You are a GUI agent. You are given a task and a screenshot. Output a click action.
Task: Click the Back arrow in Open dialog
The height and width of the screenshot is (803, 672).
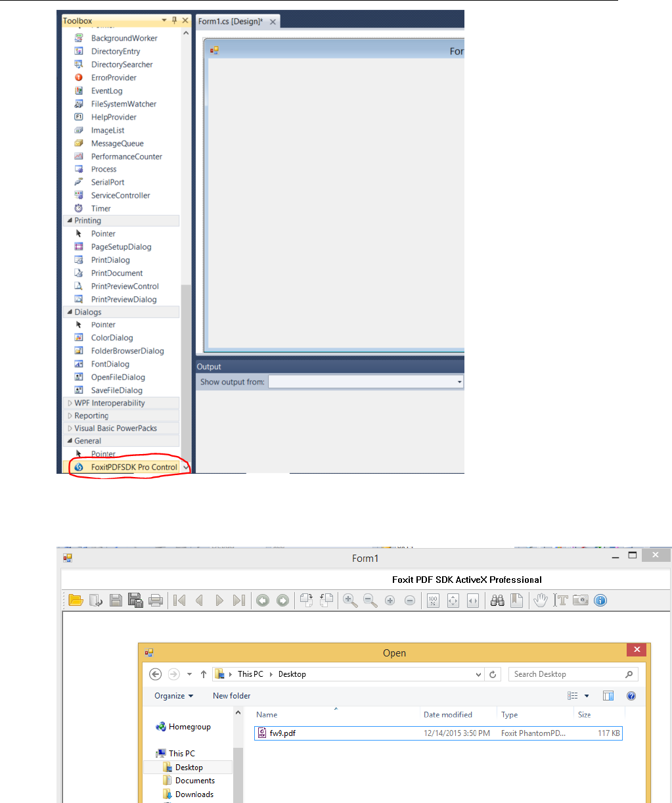point(156,674)
